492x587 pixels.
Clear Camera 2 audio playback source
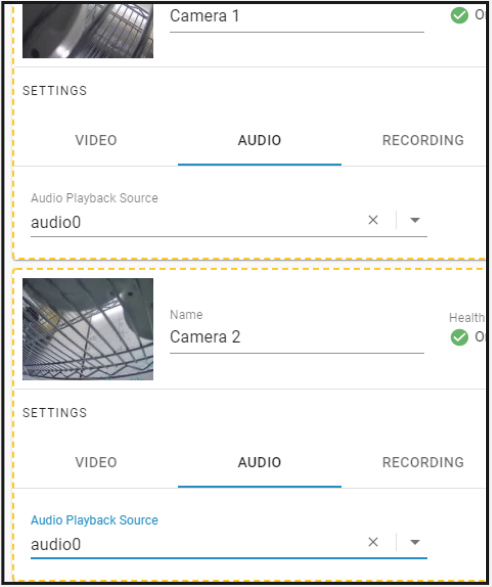[x=373, y=542]
